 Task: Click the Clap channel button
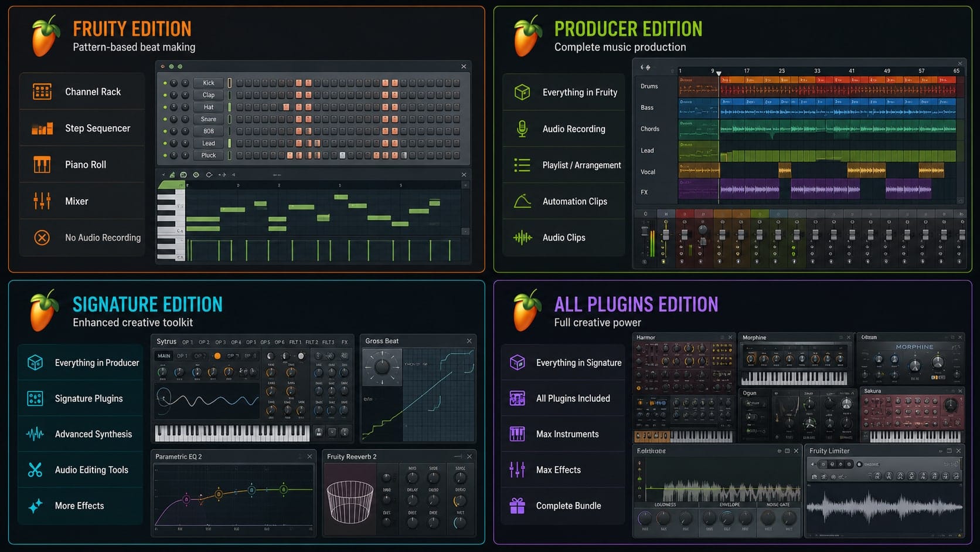pos(209,95)
